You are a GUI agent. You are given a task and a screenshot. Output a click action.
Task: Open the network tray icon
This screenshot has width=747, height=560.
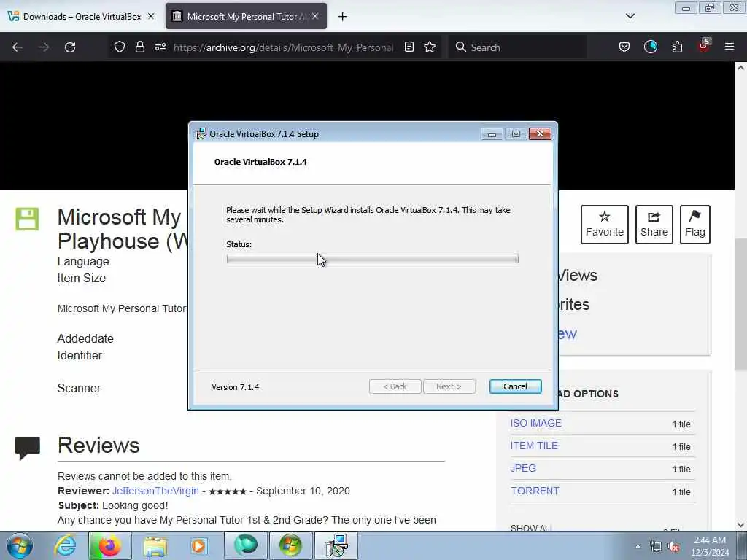pyautogui.click(x=656, y=547)
